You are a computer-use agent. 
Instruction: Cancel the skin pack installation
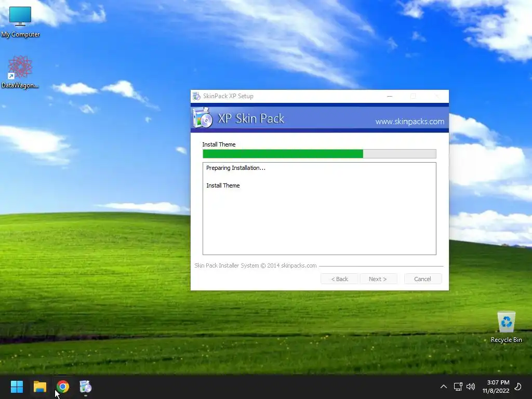(x=423, y=279)
